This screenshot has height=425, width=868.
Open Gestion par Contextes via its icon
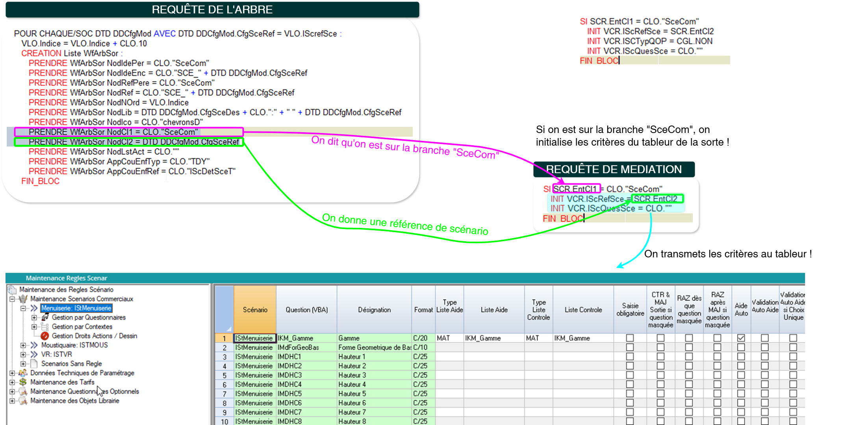tap(45, 327)
